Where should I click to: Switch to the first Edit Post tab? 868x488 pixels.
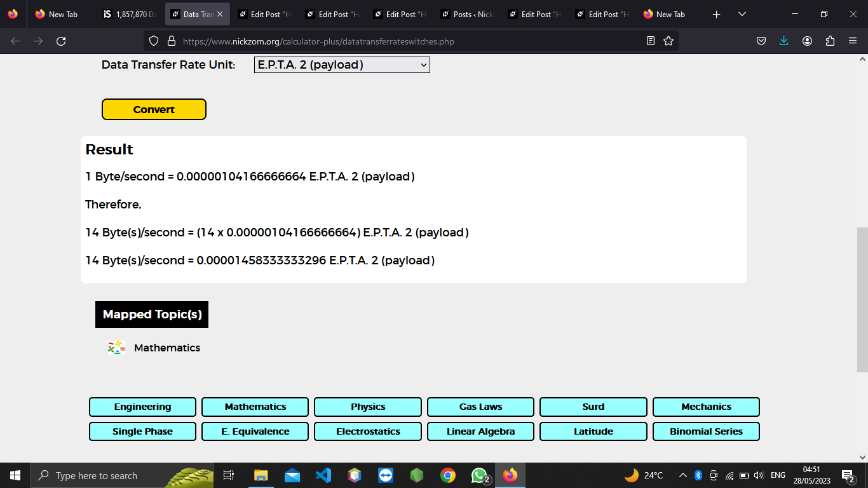[x=265, y=14]
